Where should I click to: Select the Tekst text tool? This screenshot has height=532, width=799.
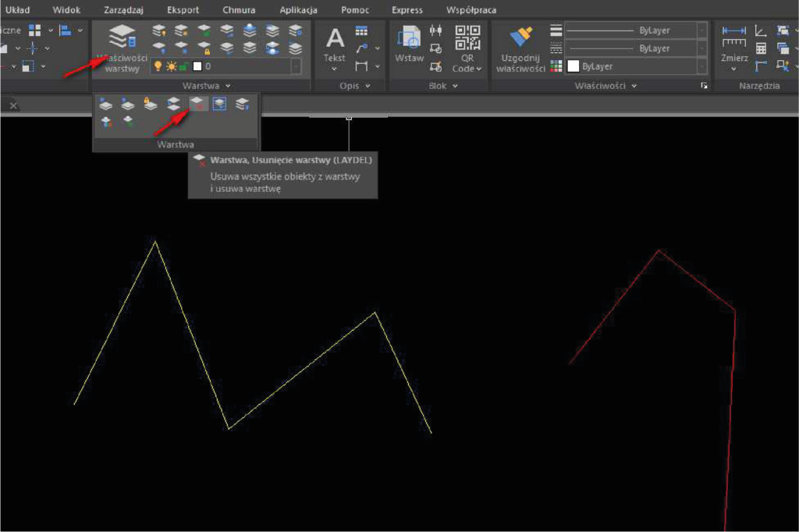(335, 47)
